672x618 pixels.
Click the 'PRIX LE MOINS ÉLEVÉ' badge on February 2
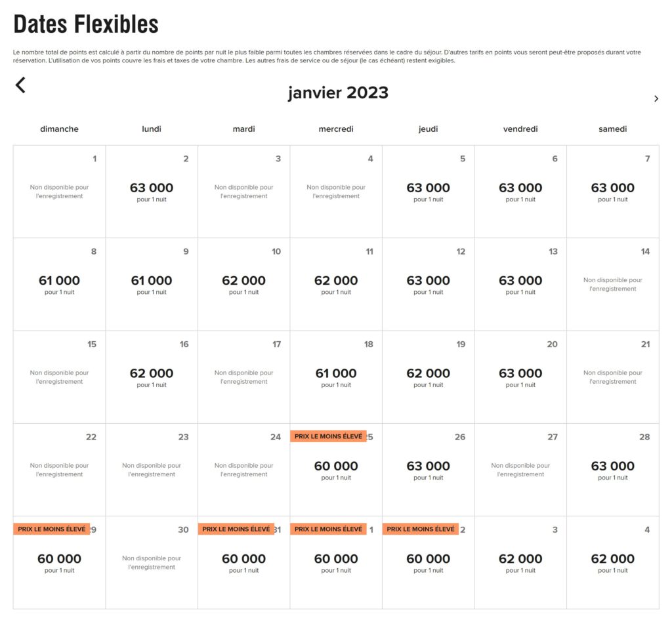[420, 529]
